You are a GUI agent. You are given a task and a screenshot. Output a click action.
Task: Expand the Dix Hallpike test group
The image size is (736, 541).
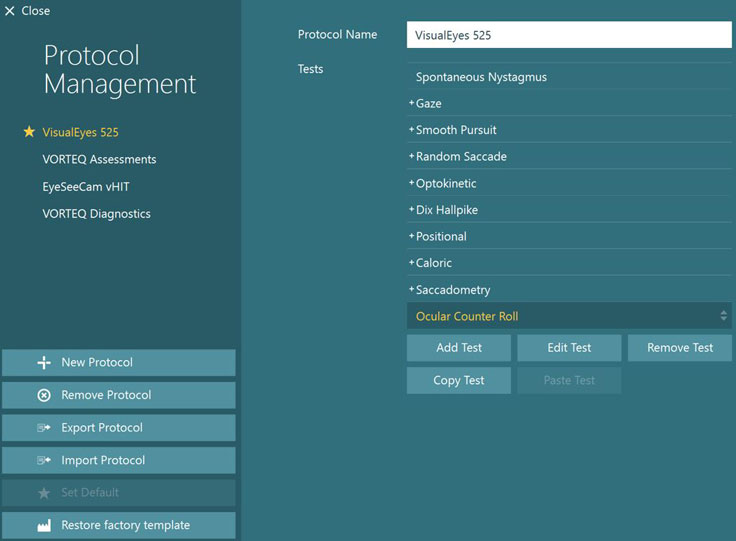pyautogui.click(x=411, y=209)
